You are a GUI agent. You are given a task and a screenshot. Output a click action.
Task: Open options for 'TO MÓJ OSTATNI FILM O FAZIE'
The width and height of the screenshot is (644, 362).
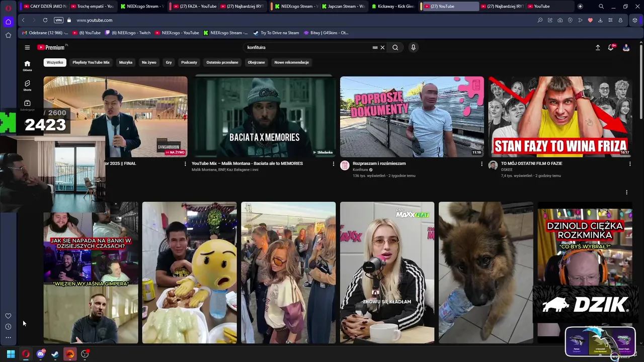point(629,163)
